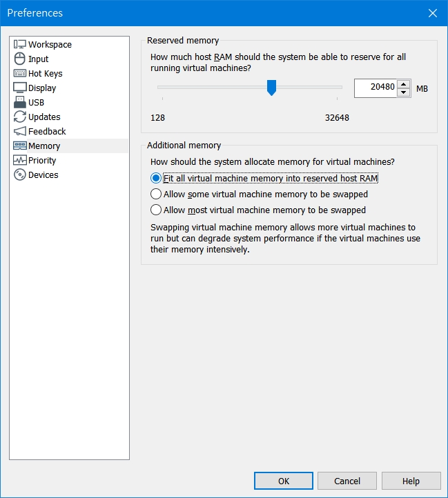Open the Memory preferences category
The width and height of the screenshot is (448, 498).
tap(44, 146)
